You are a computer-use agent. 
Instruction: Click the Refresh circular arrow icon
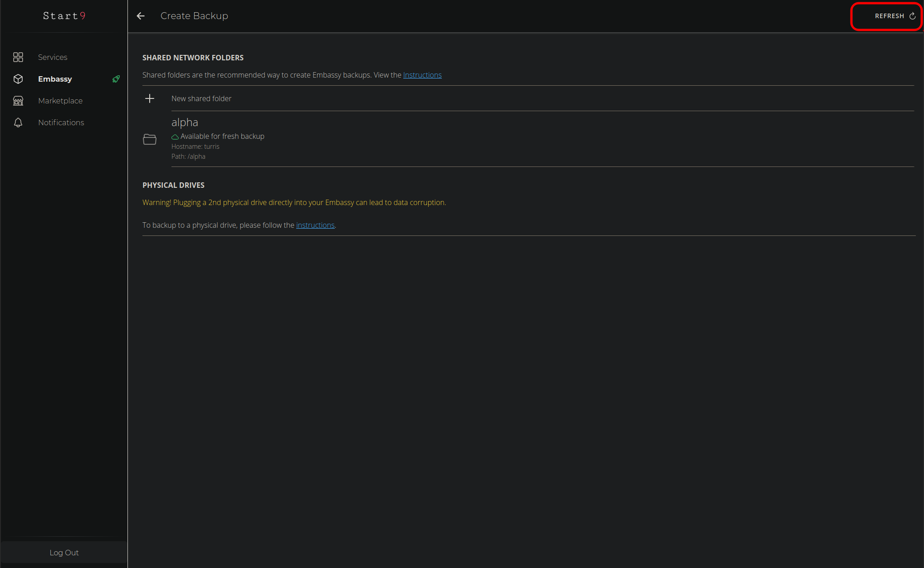coord(912,16)
